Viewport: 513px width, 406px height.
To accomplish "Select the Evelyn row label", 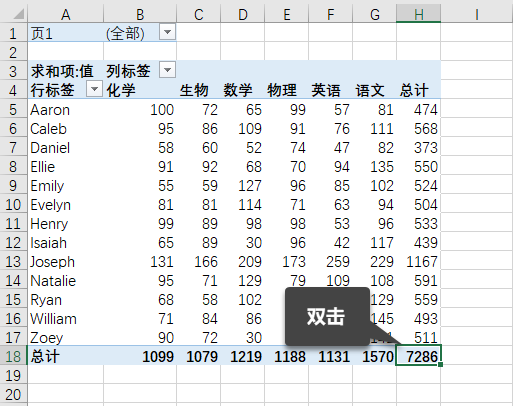I will coord(66,205).
